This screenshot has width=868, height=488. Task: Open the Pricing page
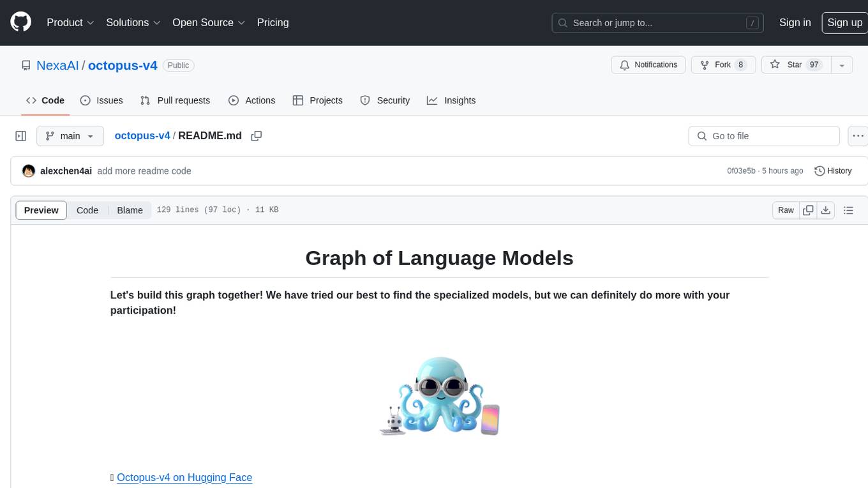(273, 22)
